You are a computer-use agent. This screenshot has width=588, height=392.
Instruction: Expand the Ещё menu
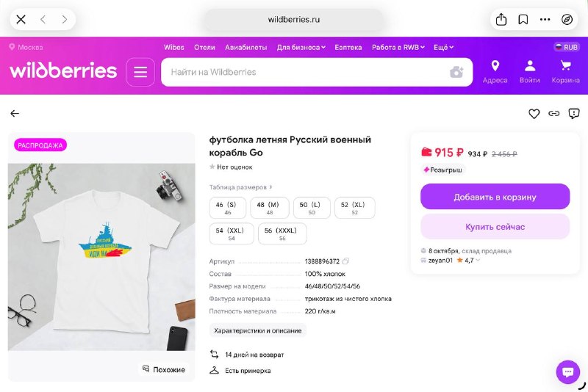coord(444,47)
